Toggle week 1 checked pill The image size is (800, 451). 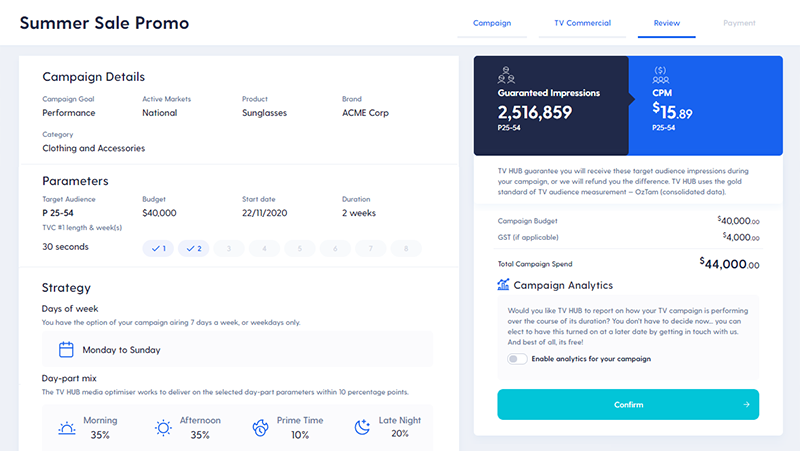(x=158, y=248)
